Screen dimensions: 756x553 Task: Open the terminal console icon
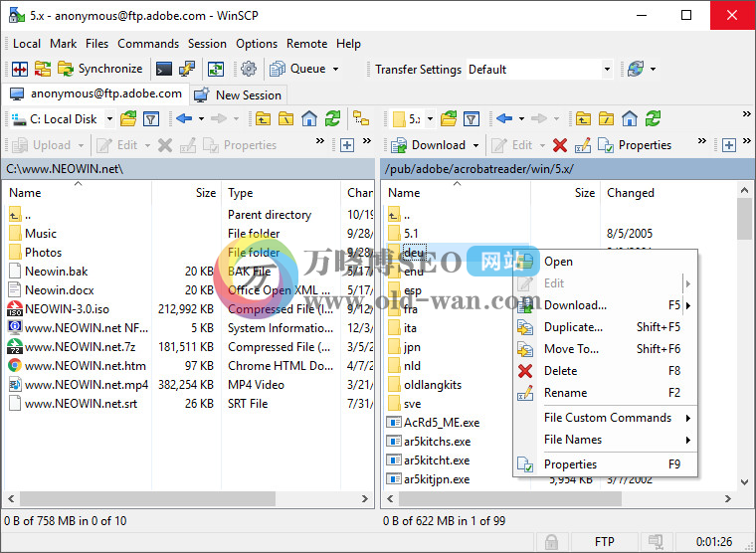pyautogui.click(x=164, y=69)
